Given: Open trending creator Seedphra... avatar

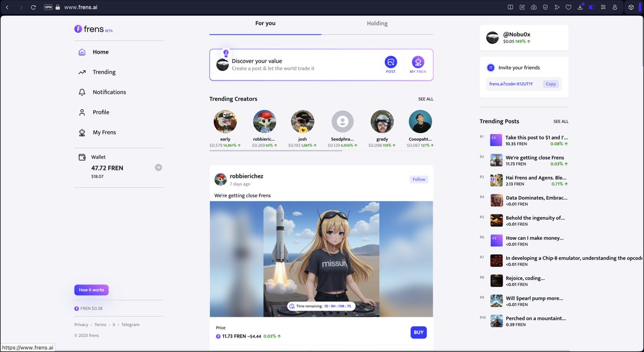Looking at the screenshot, I should pos(342,122).
